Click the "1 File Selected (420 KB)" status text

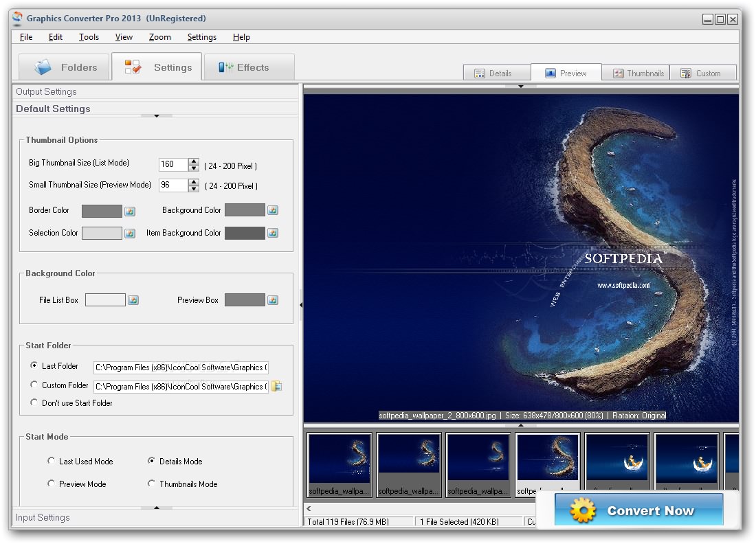(x=460, y=522)
